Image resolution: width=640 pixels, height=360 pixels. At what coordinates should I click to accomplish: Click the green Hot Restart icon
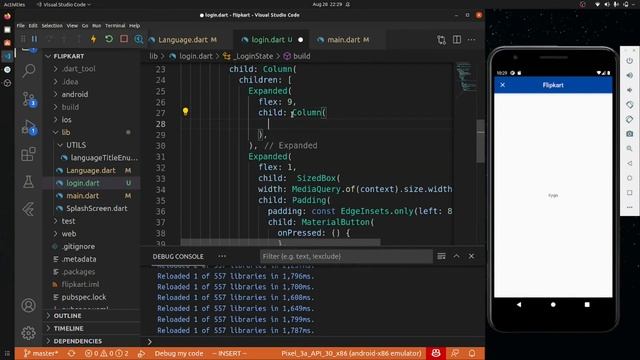pyautogui.click(x=109, y=39)
